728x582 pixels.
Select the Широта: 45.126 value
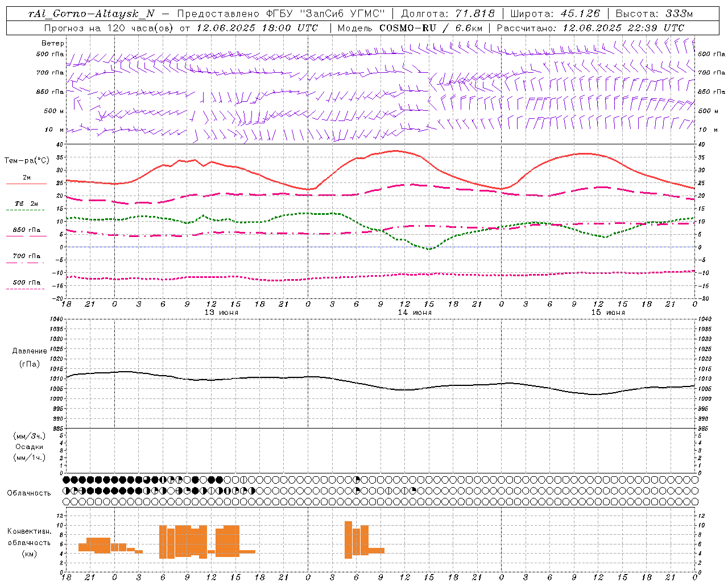click(555, 14)
